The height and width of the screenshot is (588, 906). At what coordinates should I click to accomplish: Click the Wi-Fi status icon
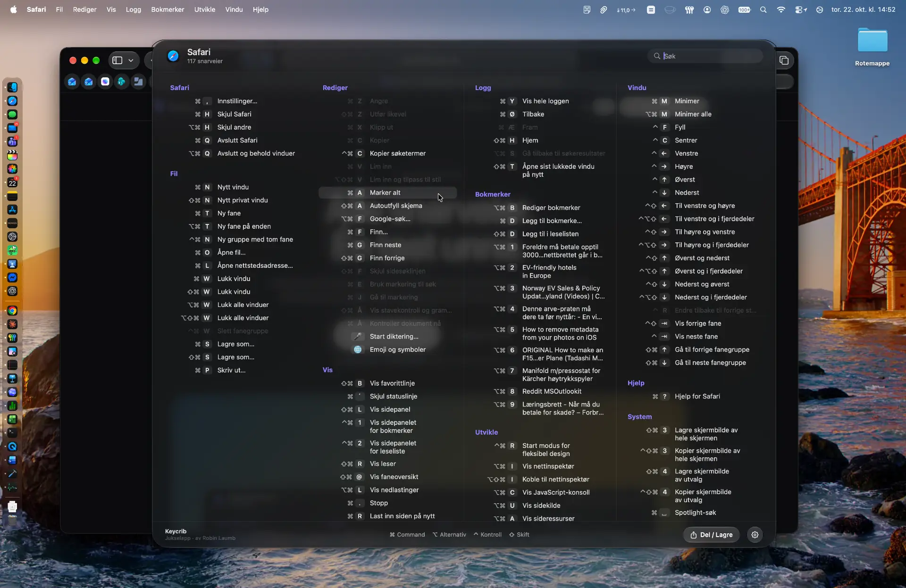781,9
